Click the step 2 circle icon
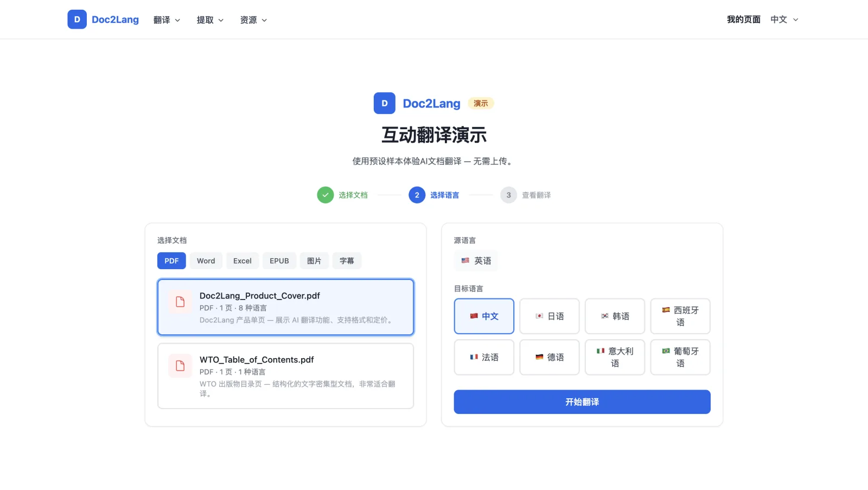Image resolution: width=868 pixels, height=490 pixels. pyautogui.click(x=417, y=195)
